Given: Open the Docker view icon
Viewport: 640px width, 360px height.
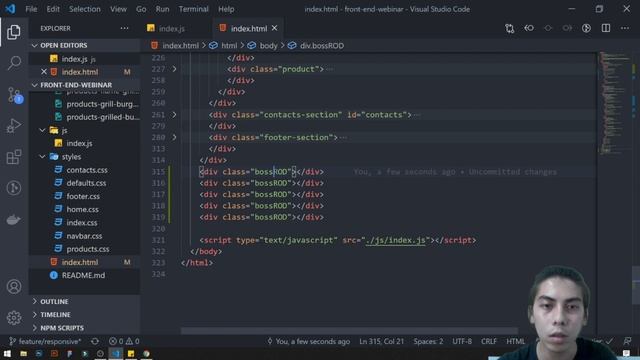Looking at the screenshot, I should (x=14, y=220).
